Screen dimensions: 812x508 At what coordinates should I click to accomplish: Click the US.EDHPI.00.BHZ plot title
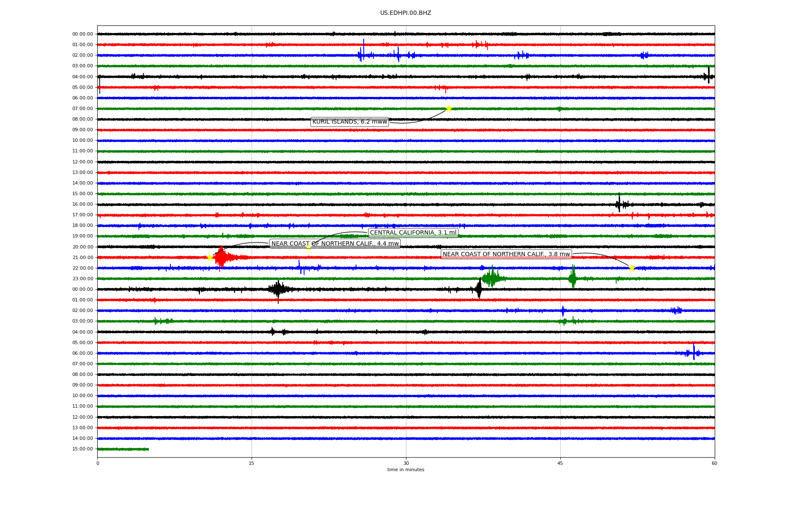click(405, 13)
